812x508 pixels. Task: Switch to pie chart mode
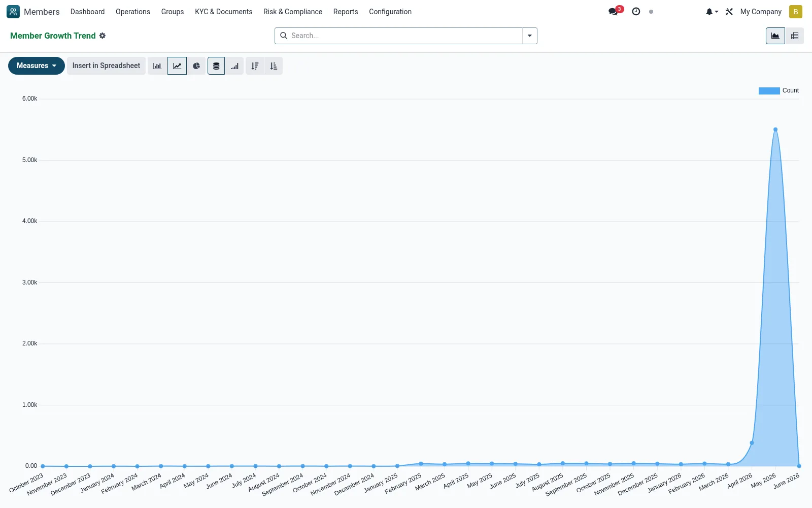(196, 66)
